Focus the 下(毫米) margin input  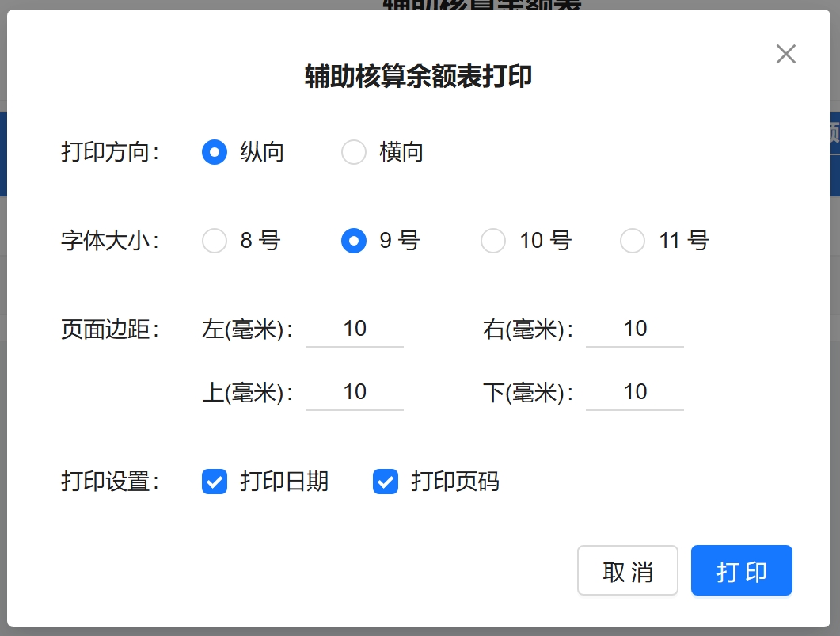635,393
